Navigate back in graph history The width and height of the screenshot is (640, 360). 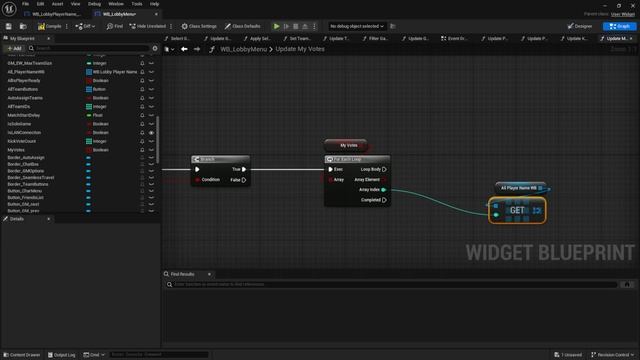click(184, 49)
